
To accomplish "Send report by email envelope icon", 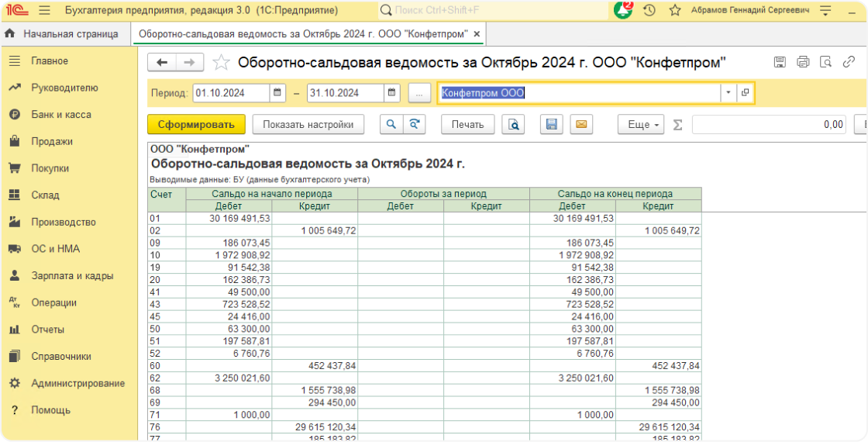I will tap(581, 125).
